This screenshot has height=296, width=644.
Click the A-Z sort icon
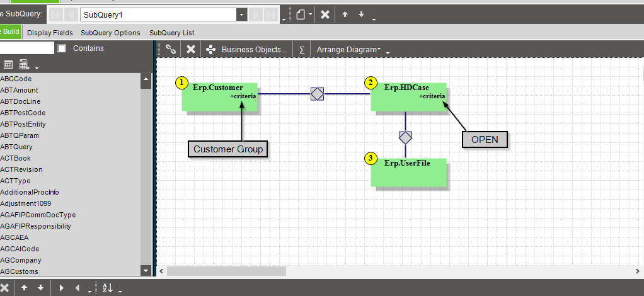pyautogui.click(x=107, y=288)
